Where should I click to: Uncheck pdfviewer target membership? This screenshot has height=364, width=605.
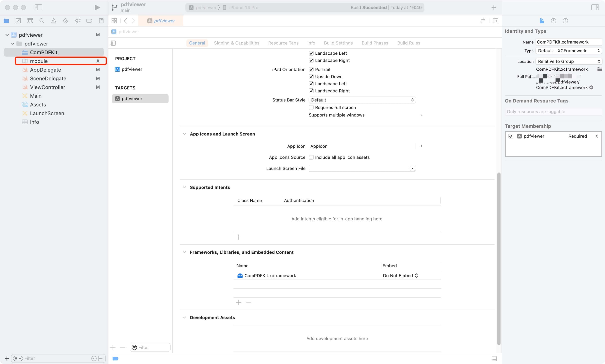[511, 136]
